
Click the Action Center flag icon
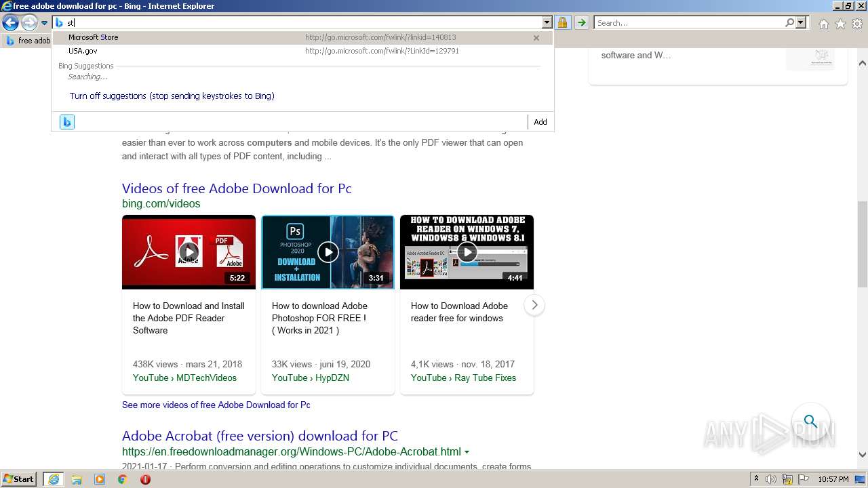coord(803,479)
